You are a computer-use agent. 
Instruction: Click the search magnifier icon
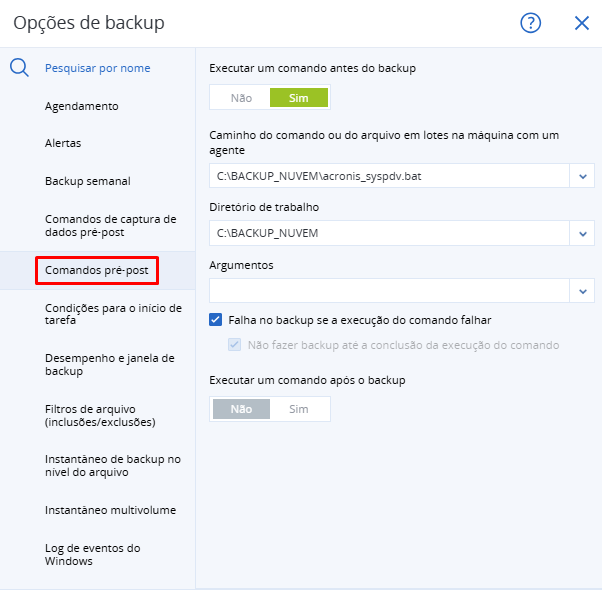tap(19, 68)
